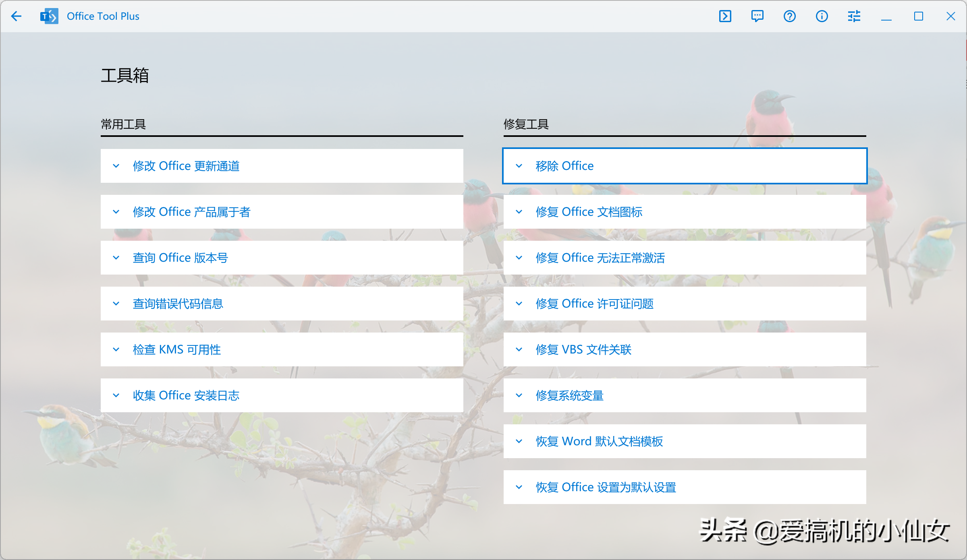
Task: Expand chevron for 检查 KMS 可用性
Action: coord(116,349)
